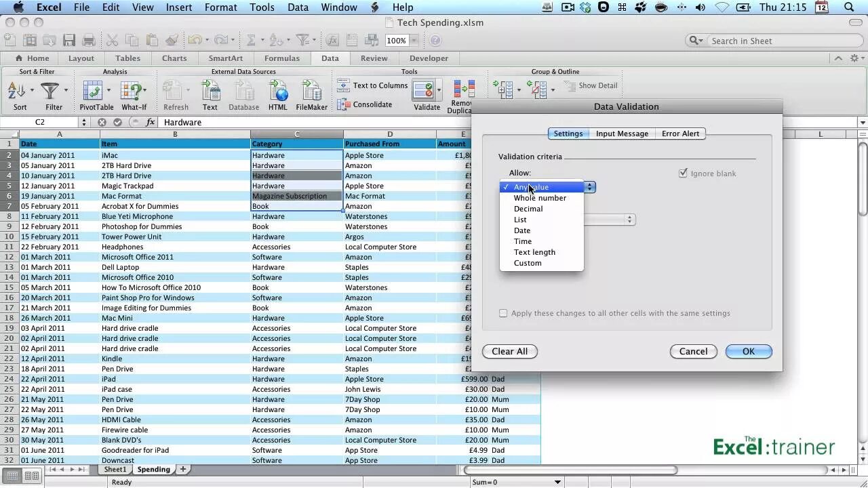Image resolution: width=868 pixels, height=488 pixels.
Task: Click cell Blue Yeti Microphone
Action: [x=175, y=216]
